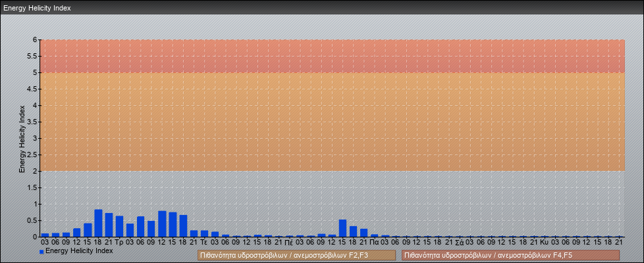Click the Πα day marker on the x-axis
Viewport: 644px width, 263px height.
click(374, 242)
